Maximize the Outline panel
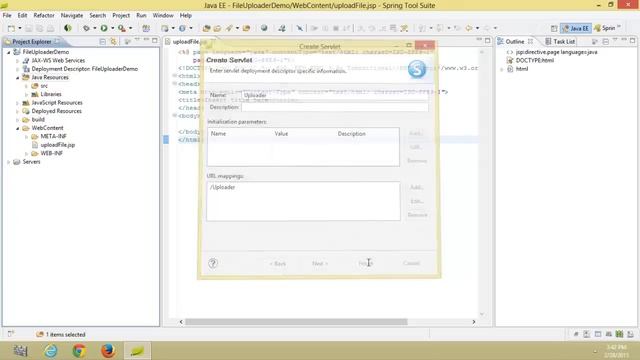The image size is (640, 360). (632, 40)
